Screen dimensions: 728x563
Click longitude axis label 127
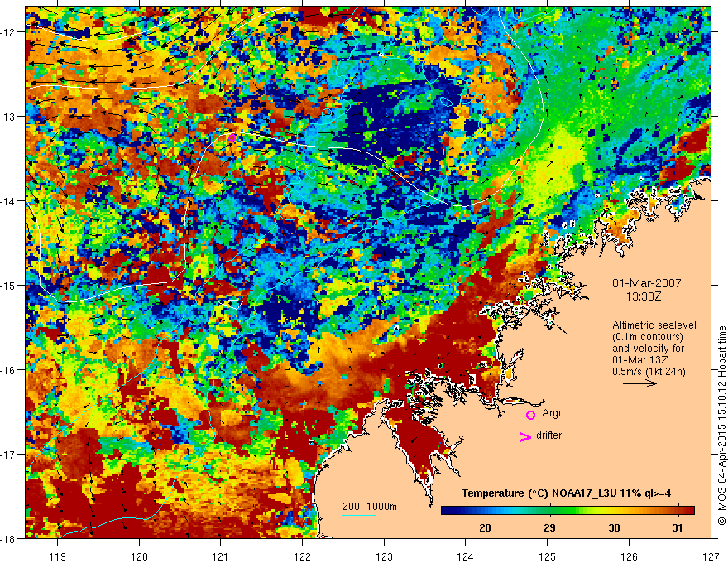tap(710, 556)
